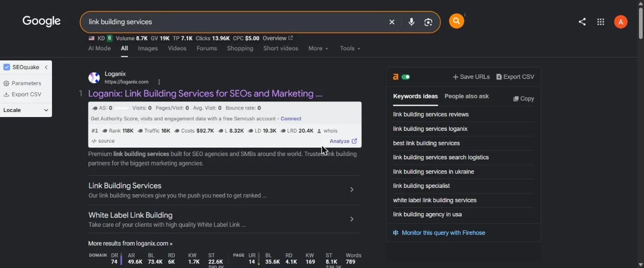644x268 pixels.
Task: Click the SEOquake Parameters gear item
Action: click(22, 83)
